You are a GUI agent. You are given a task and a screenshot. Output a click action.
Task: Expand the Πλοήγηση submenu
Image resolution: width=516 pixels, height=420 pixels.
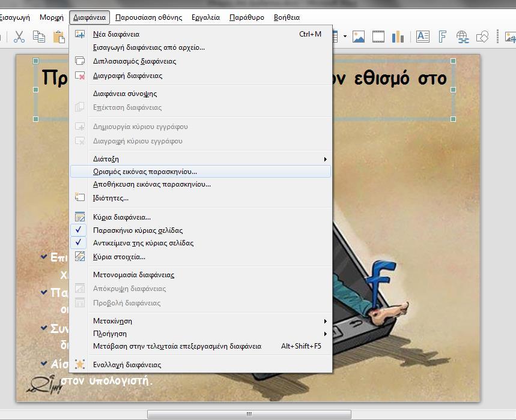(201, 334)
